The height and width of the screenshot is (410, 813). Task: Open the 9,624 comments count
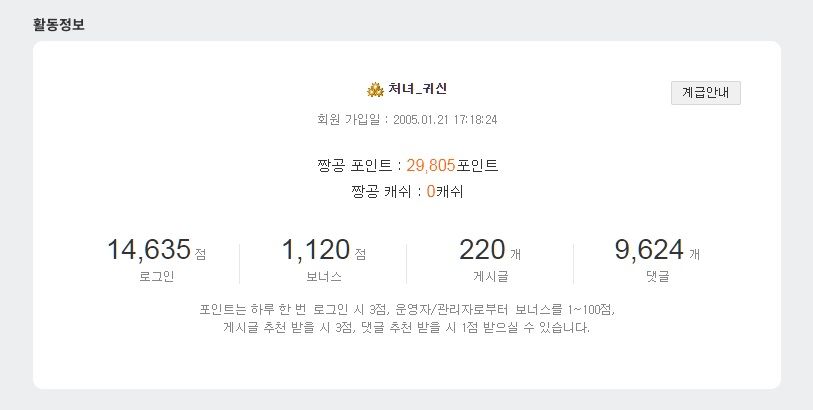(649, 250)
